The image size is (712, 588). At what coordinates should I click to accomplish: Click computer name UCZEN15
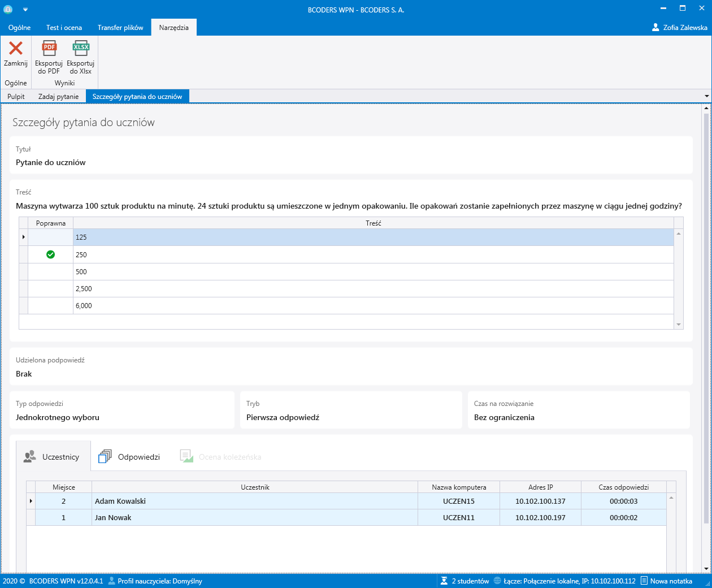point(459,501)
